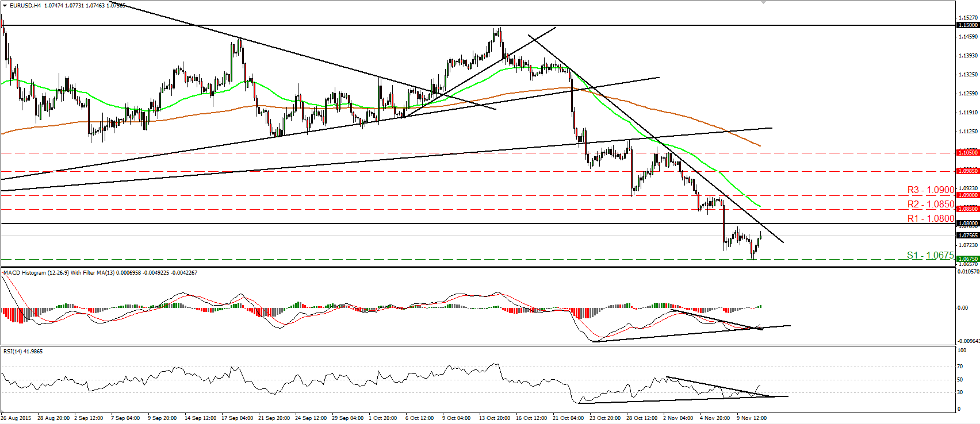
Task: Click the 17 Sep 04:00 time axis label
Action: click(237, 418)
